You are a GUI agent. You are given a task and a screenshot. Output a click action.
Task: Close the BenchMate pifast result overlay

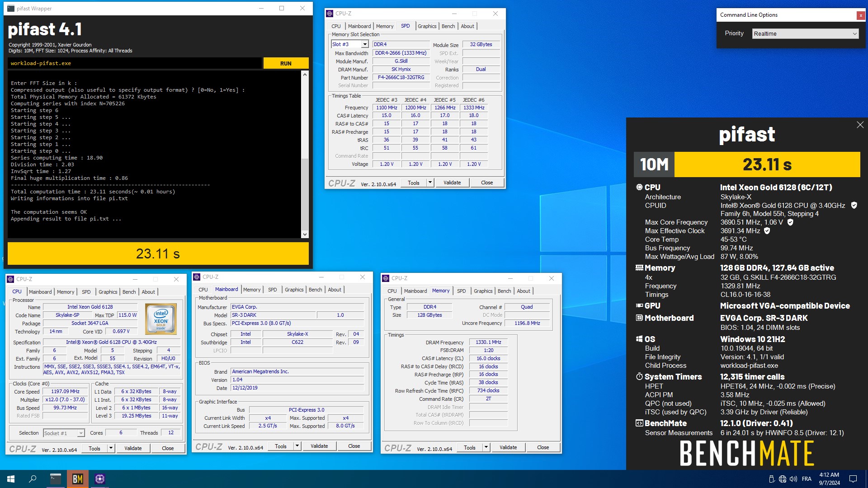click(860, 125)
